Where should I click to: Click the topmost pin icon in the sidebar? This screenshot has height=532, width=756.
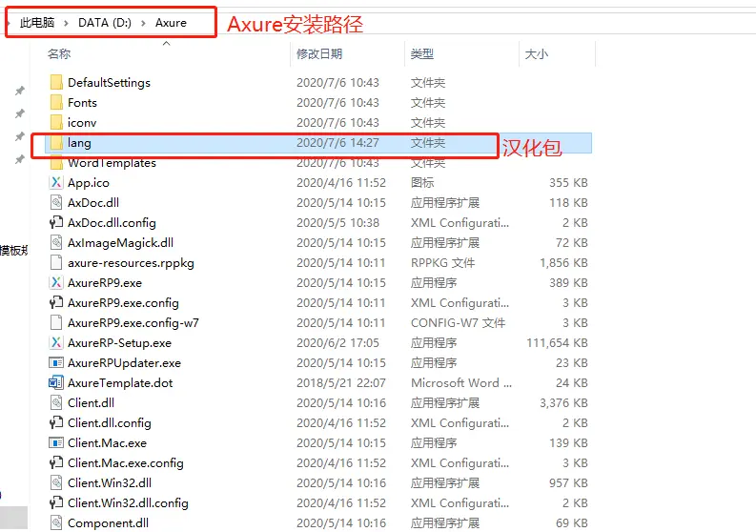tap(20, 91)
